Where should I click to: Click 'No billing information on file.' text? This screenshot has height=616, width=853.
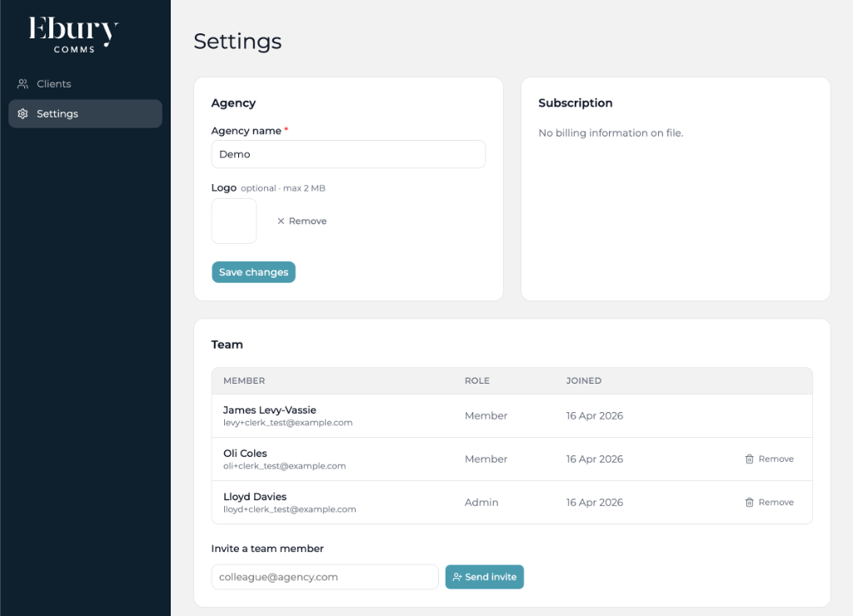click(x=611, y=132)
